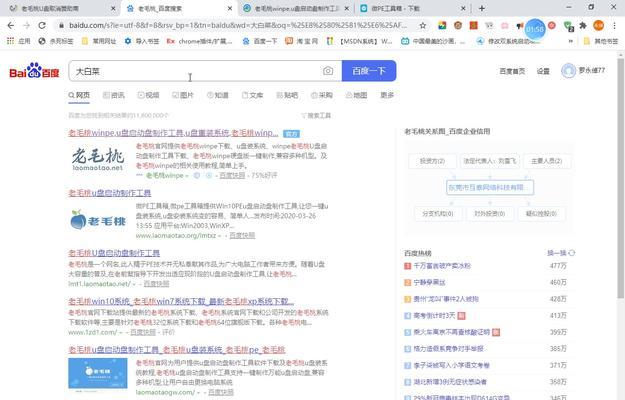Screen dimensions: 625x400
Task: Switch to the 微PE工具箱 - 下载 tab
Action: pyautogui.click(x=413, y=8)
